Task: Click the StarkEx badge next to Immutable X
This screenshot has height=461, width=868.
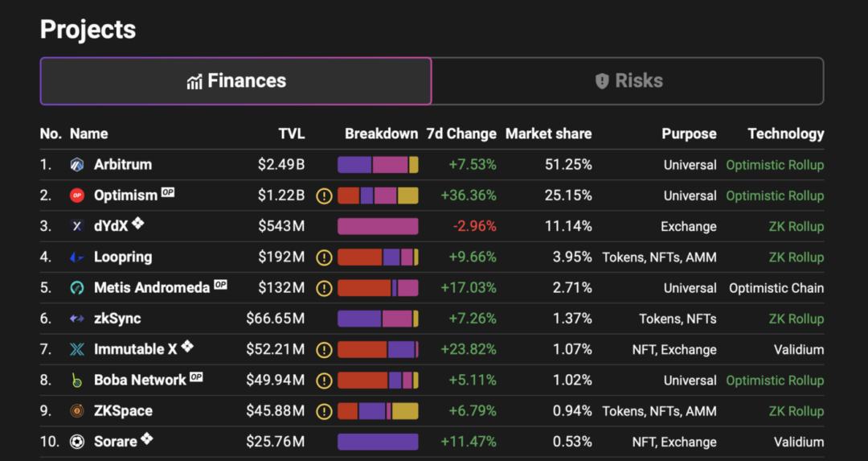Action: click(187, 346)
